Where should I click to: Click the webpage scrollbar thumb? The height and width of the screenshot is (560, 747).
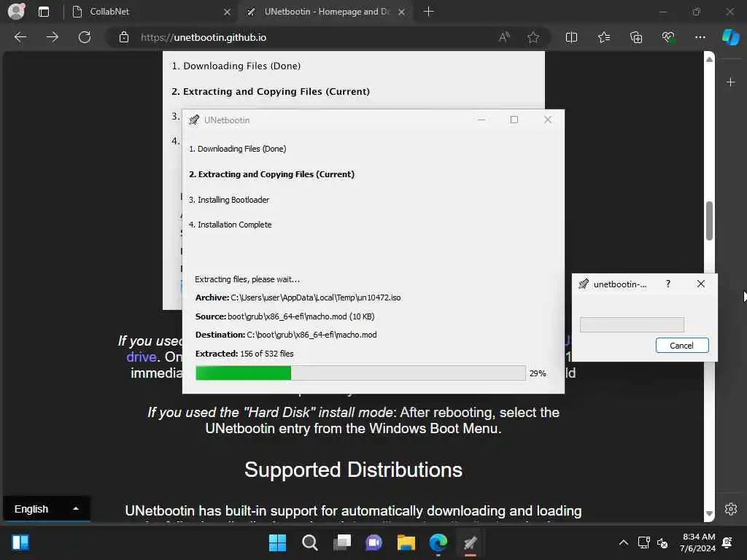click(709, 221)
